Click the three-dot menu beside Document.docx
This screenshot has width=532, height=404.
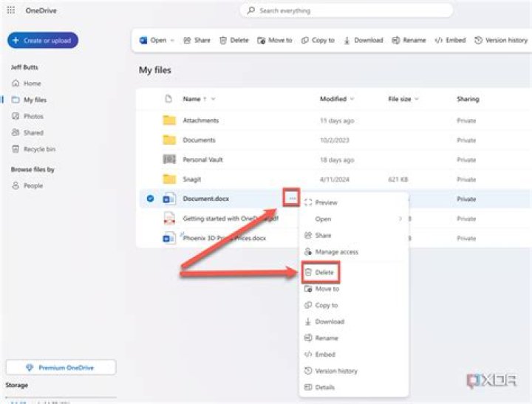click(x=293, y=198)
